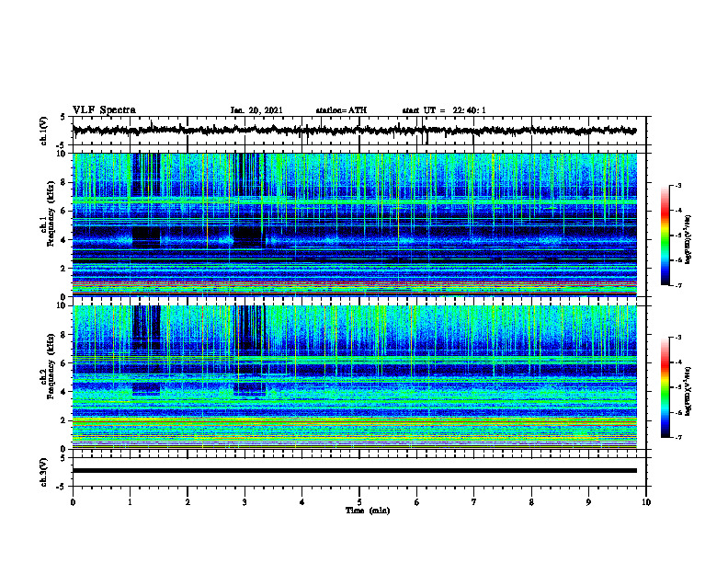Click the ch.2 spectrogram plot area
The width and height of the screenshot is (728, 563).
(x=355, y=377)
